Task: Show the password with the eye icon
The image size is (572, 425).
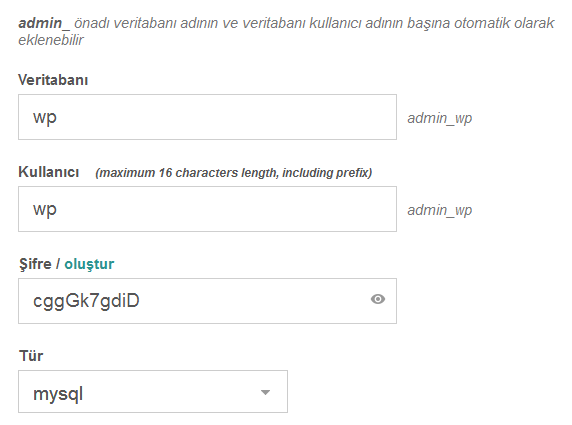Action: 378,300
